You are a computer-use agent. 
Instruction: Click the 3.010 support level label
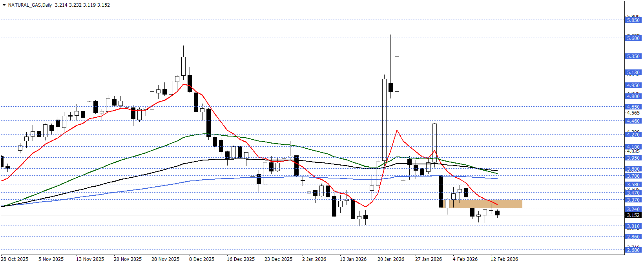(633, 226)
